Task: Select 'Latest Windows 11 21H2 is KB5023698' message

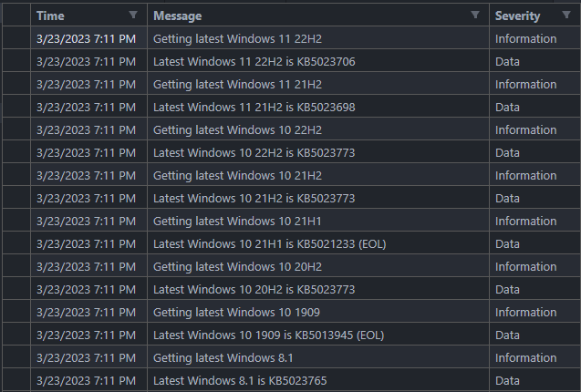Action: [x=254, y=107]
